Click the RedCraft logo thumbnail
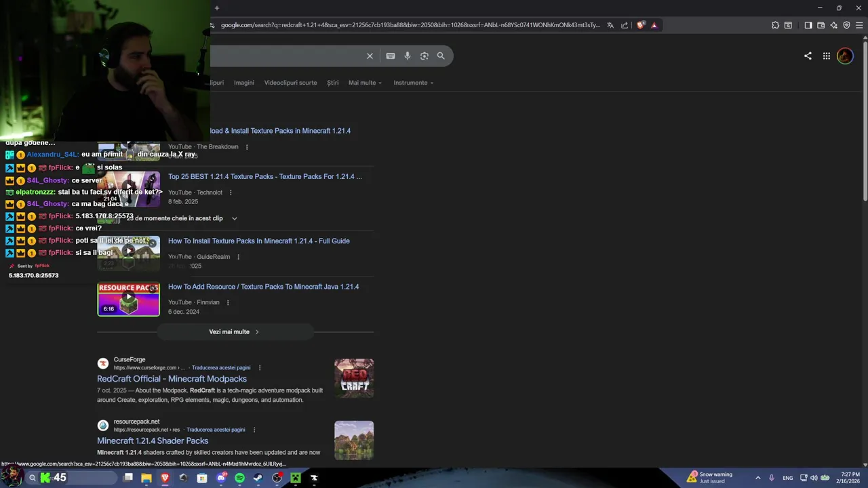This screenshot has height=488, width=868. tap(354, 378)
